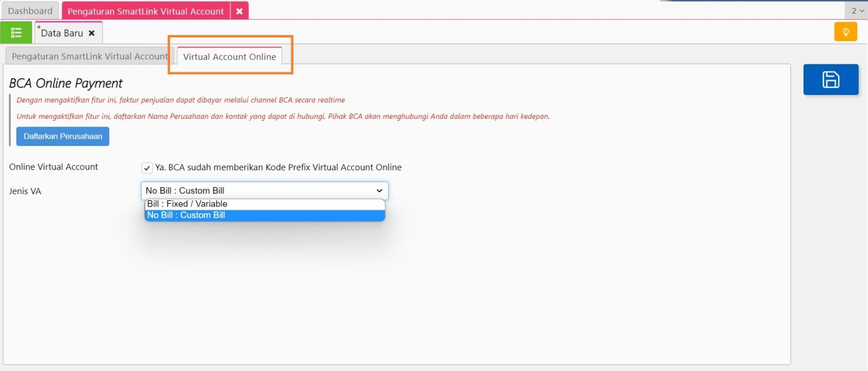Select the pink Pengaturan SmartLink Virtual Account tab

coord(146,11)
